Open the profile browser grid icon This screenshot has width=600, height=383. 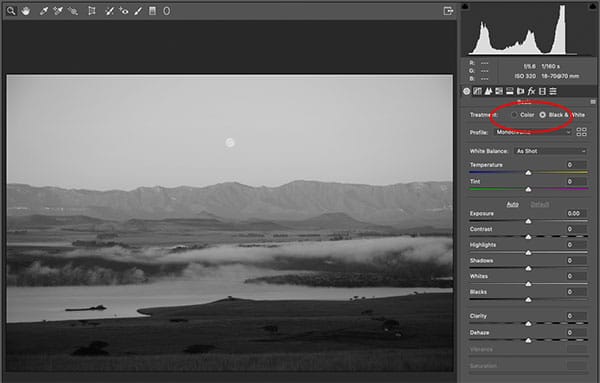pyautogui.click(x=581, y=132)
